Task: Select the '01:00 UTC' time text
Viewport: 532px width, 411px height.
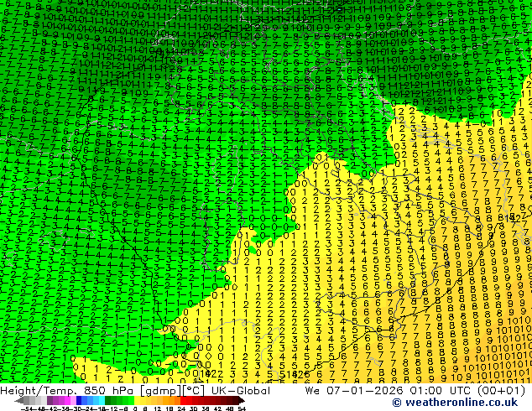Action: (442, 391)
